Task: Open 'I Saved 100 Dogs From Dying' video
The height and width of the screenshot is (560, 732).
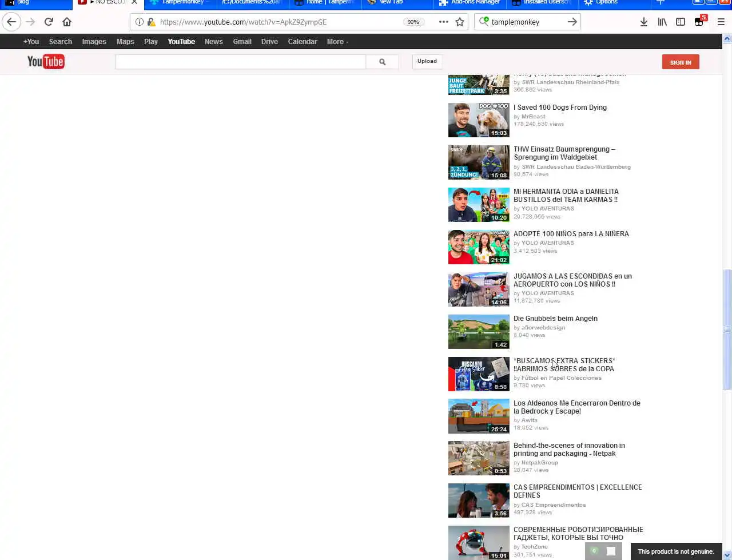Action: click(x=560, y=108)
